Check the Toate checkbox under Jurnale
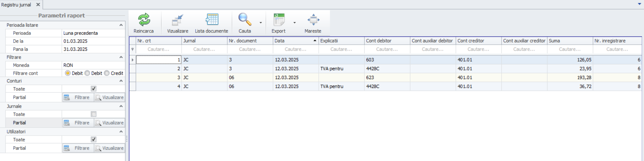The width and height of the screenshot is (644, 161). pos(93,114)
